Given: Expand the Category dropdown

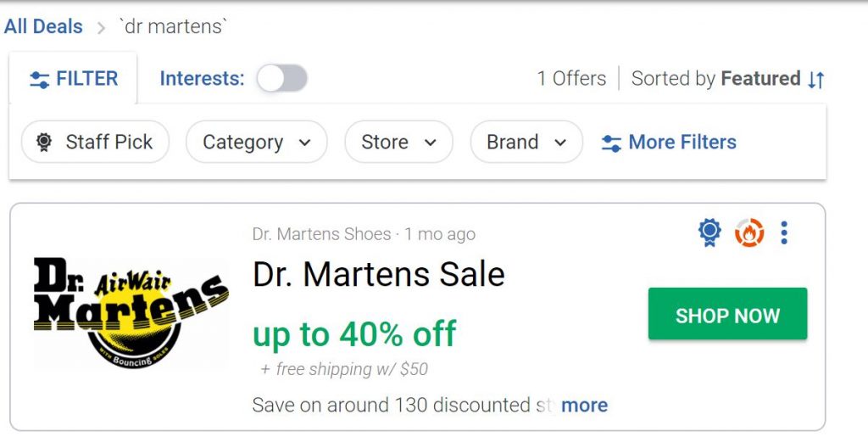Looking at the screenshot, I should coord(256,142).
